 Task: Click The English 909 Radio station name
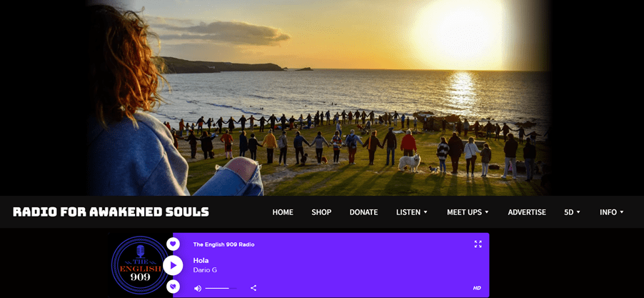(x=224, y=244)
